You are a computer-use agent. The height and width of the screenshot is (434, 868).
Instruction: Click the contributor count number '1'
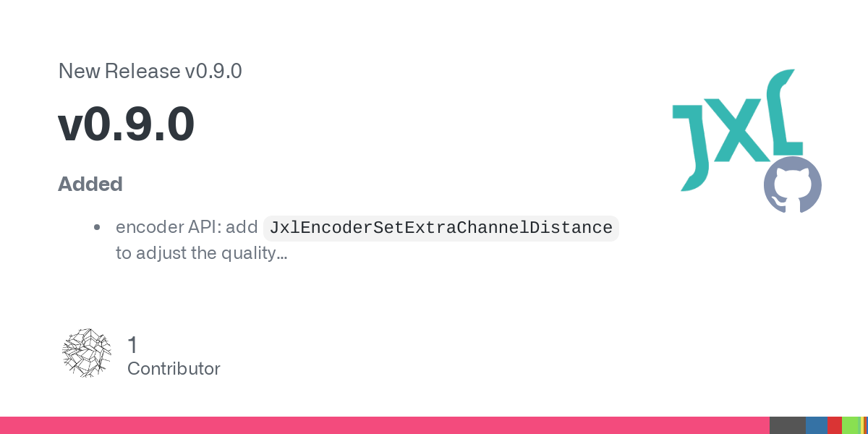click(132, 345)
